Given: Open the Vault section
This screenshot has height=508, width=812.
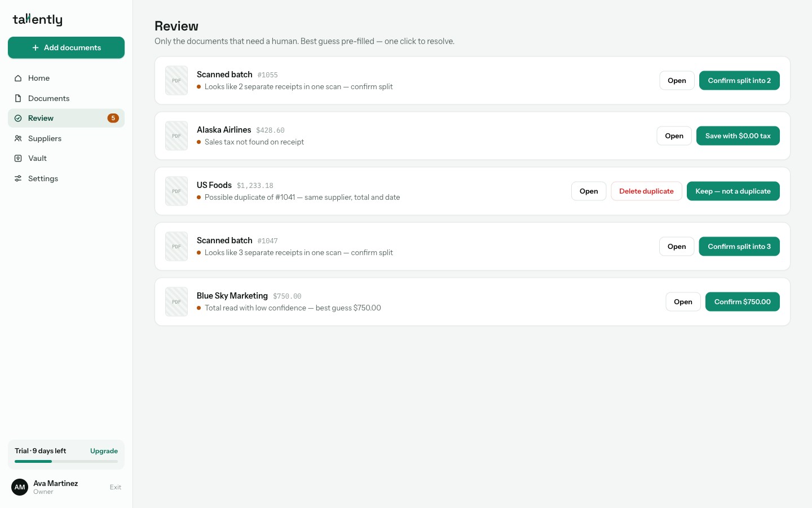Looking at the screenshot, I should tap(66, 158).
